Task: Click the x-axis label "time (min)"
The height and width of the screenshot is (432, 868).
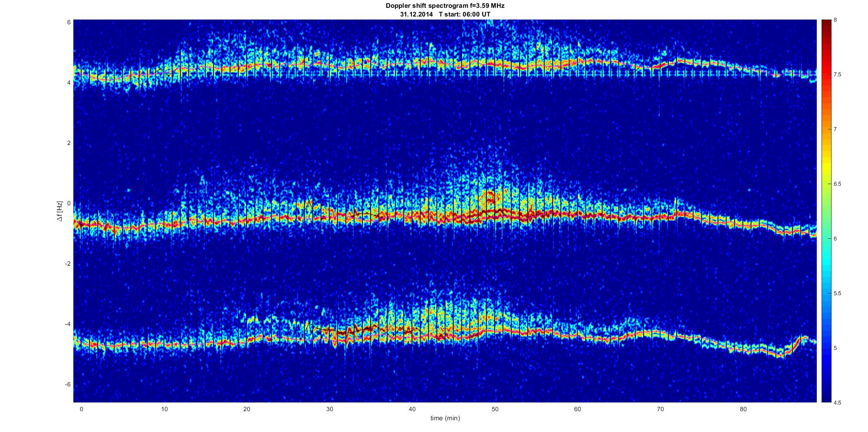Action: [445, 419]
